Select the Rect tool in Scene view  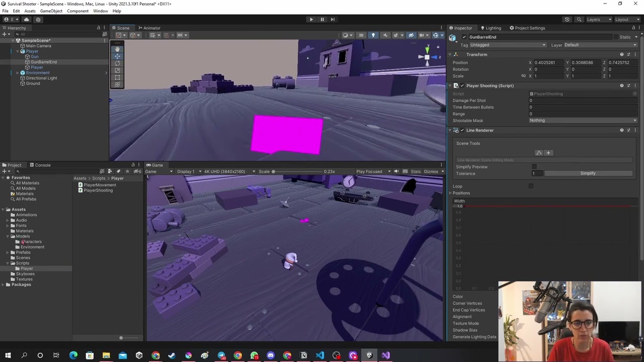[x=117, y=77]
